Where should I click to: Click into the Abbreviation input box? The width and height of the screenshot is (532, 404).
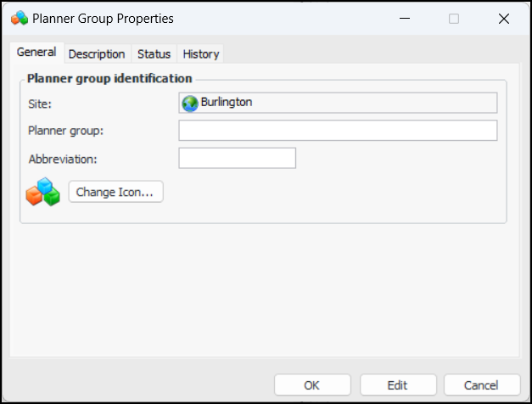tap(237, 159)
